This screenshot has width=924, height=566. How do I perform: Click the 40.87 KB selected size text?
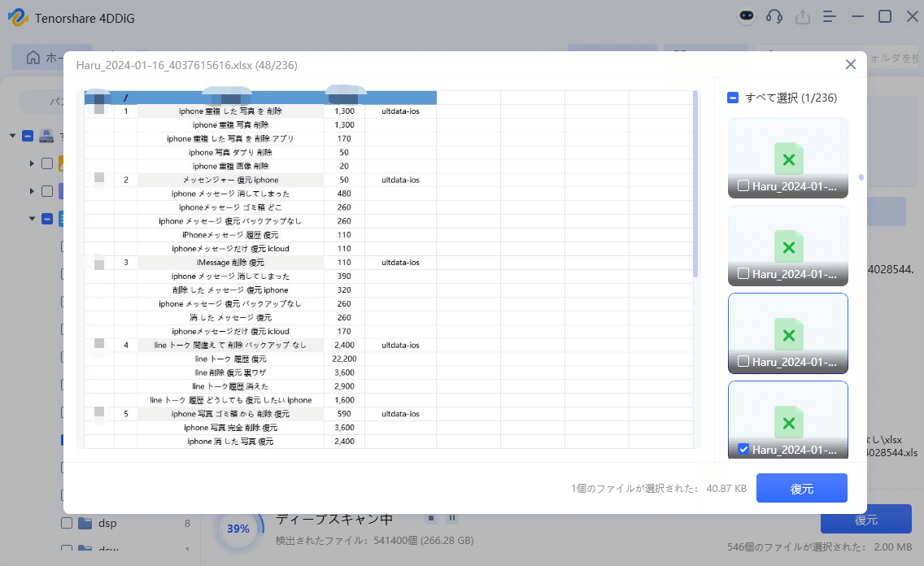click(x=726, y=488)
